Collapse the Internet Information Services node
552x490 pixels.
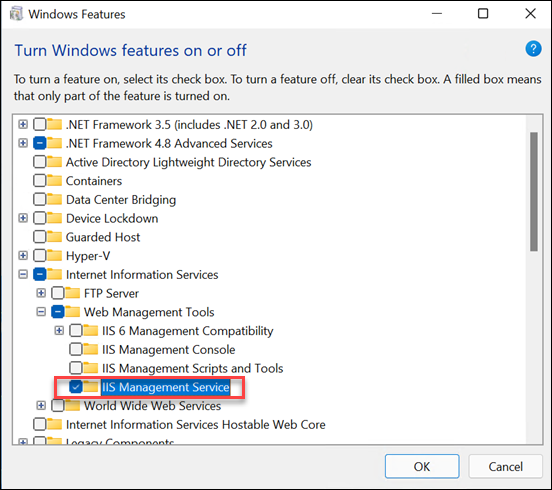coord(23,274)
